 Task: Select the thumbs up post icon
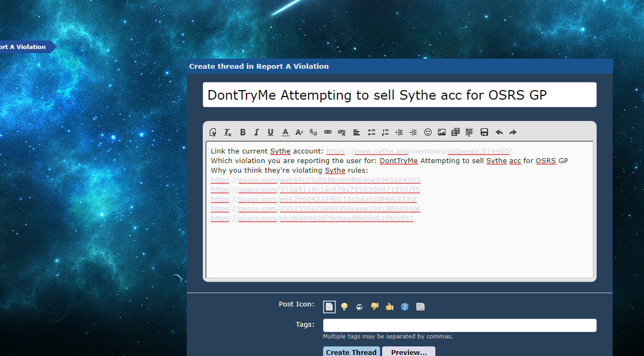pos(390,306)
